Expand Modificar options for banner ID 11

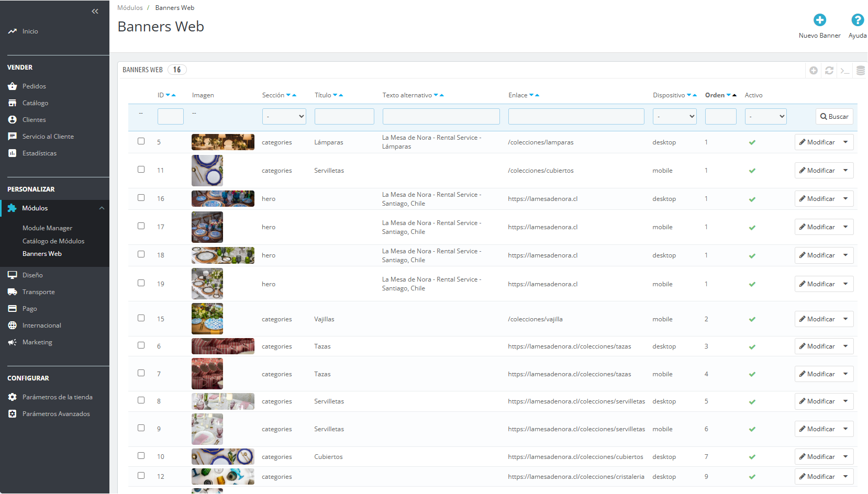pyautogui.click(x=846, y=171)
